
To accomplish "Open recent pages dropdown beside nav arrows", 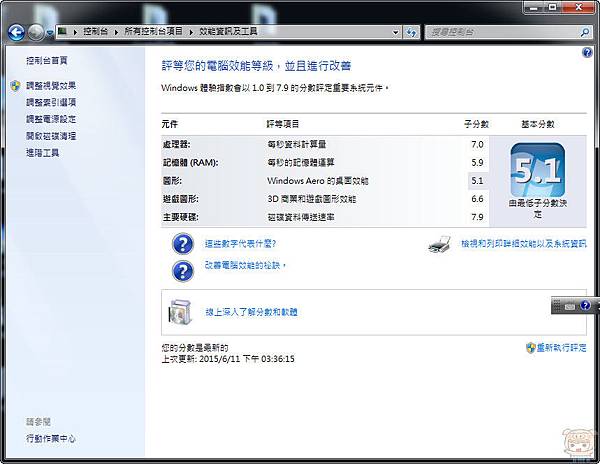I will tap(50, 33).
